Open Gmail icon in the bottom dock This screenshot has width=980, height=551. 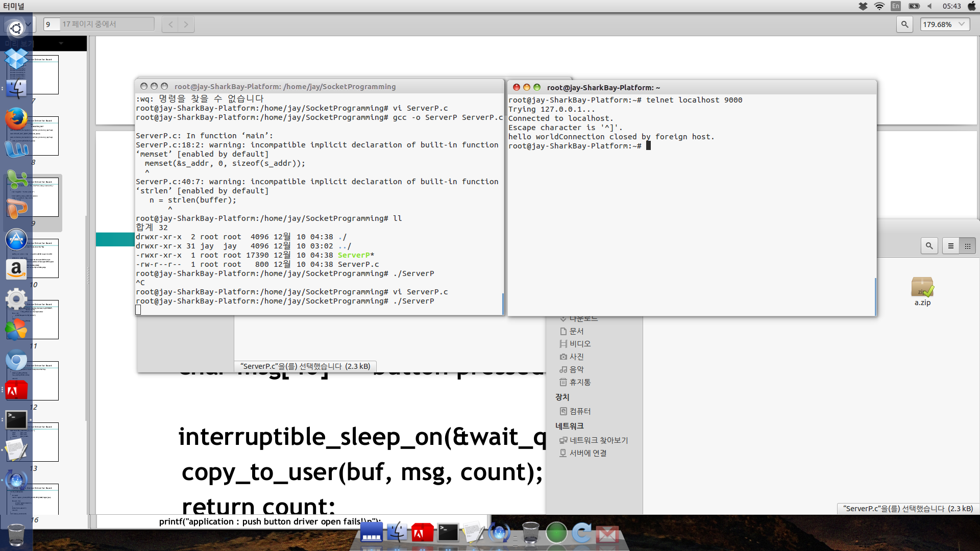point(607,535)
